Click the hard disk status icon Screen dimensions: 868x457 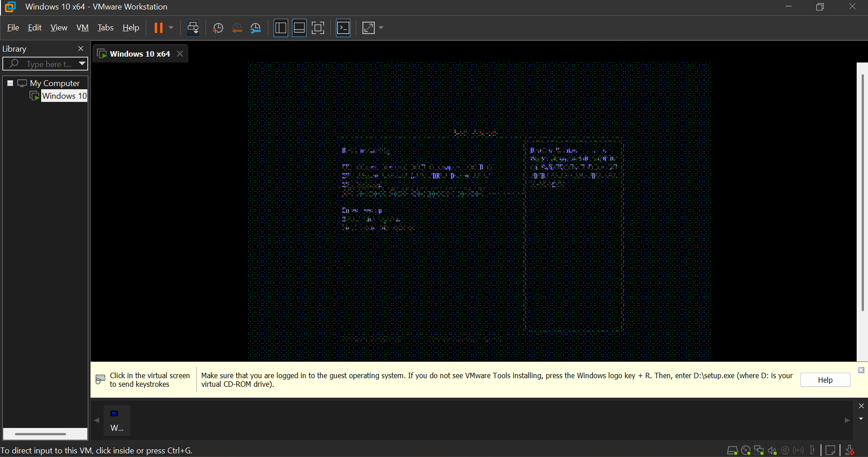point(732,451)
